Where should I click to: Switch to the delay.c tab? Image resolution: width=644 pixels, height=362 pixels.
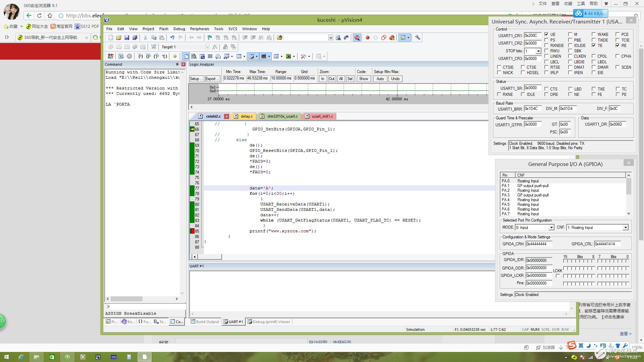[247, 116]
